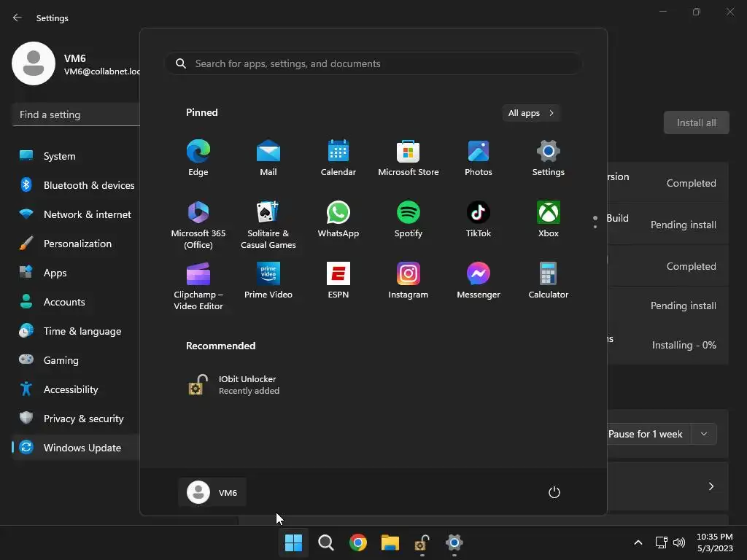Open the Instagram app
This screenshot has width=747, height=560.
click(x=409, y=281)
